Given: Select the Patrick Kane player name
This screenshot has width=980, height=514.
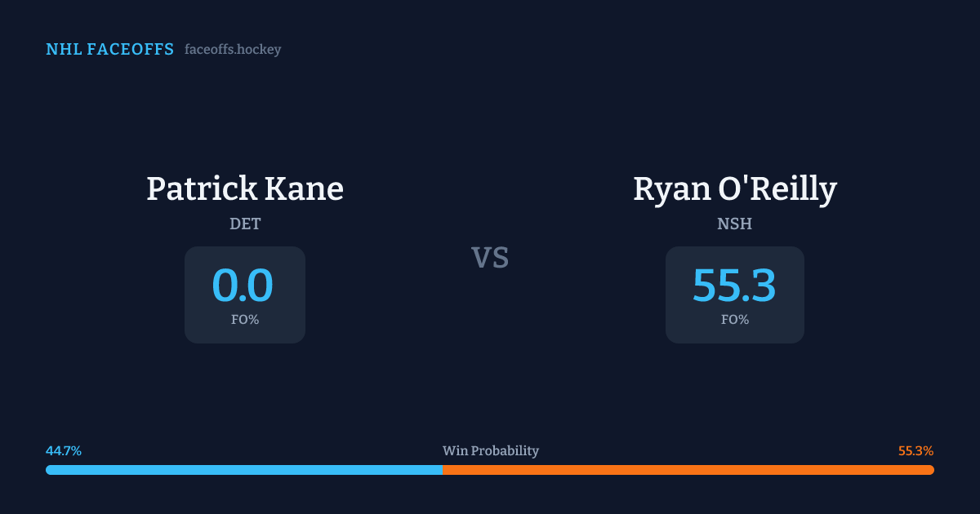Looking at the screenshot, I should tap(245, 189).
